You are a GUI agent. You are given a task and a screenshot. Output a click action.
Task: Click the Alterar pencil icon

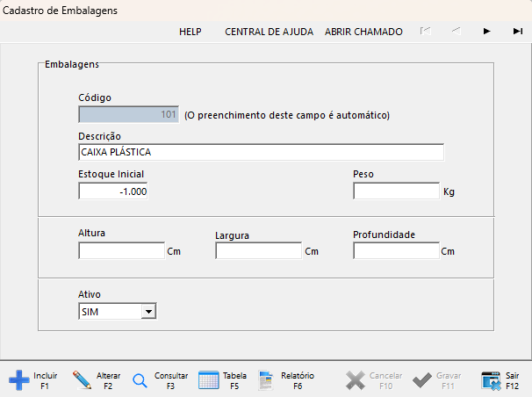tap(83, 380)
